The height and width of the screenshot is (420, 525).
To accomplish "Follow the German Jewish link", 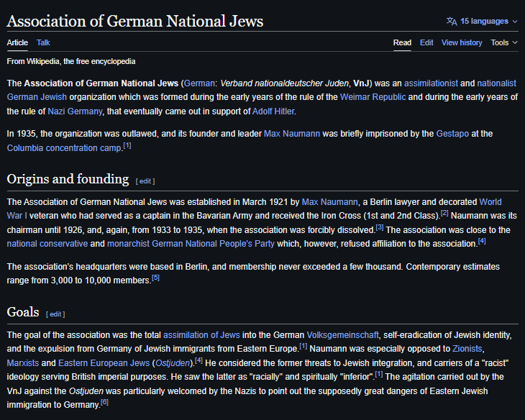I will pos(37,97).
